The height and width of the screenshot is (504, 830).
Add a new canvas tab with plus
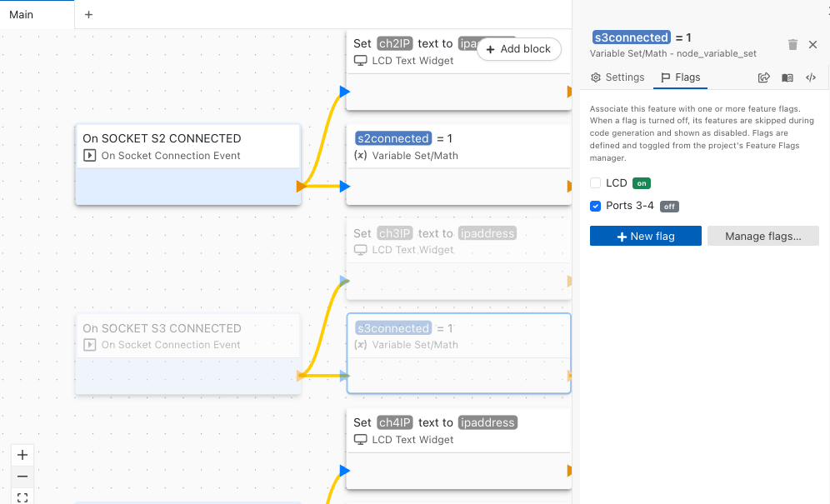(89, 15)
